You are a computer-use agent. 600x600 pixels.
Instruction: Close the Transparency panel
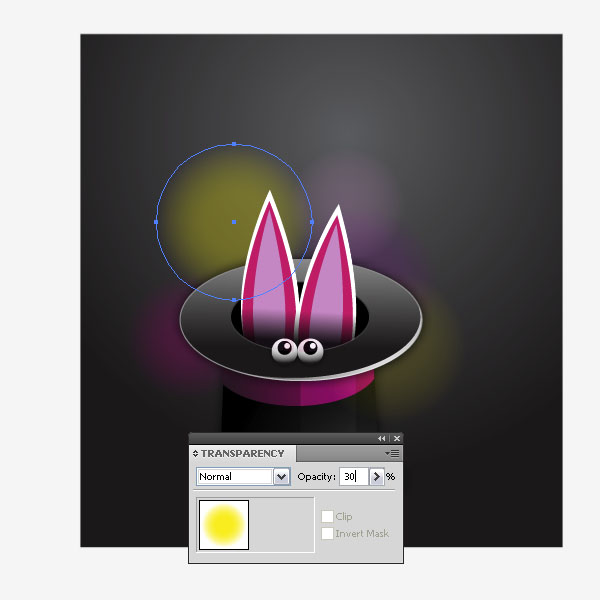[397, 439]
